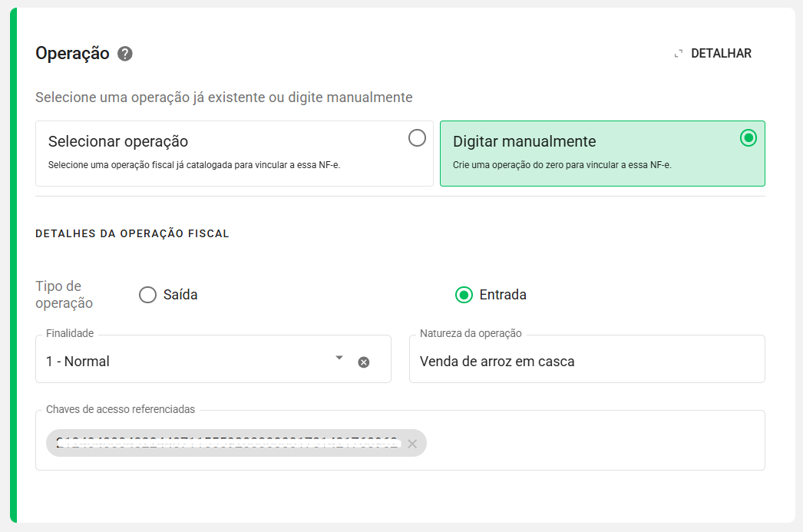This screenshot has width=803, height=532.
Task: Choose the Saída radio button
Action: [x=147, y=295]
